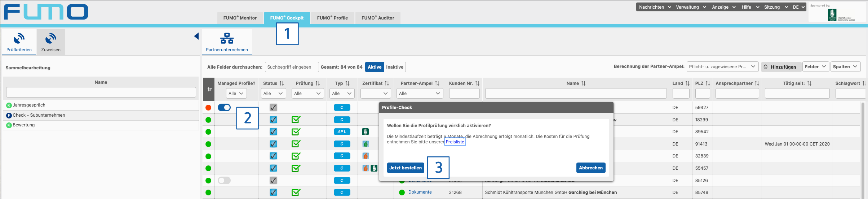Screen dimensions: 868x199
Task: Click the dark sort icon in table header corner
Action: click(x=209, y=89)
